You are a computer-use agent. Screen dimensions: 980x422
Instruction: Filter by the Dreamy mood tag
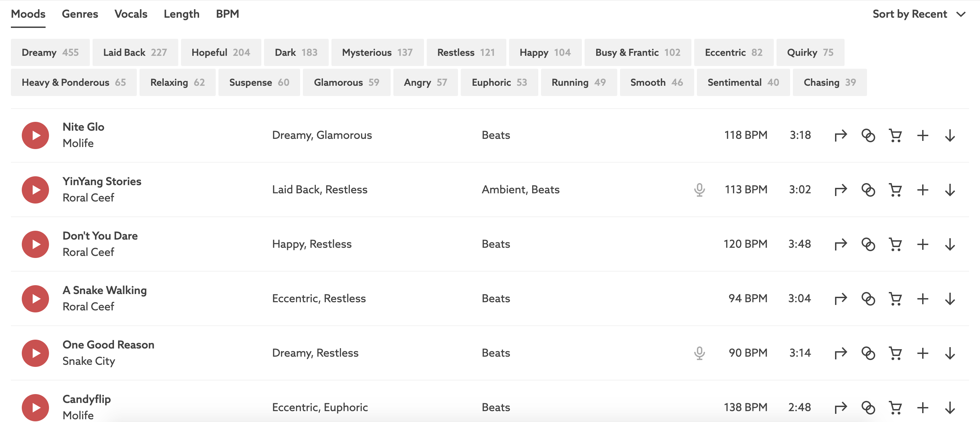coord(50,52)
